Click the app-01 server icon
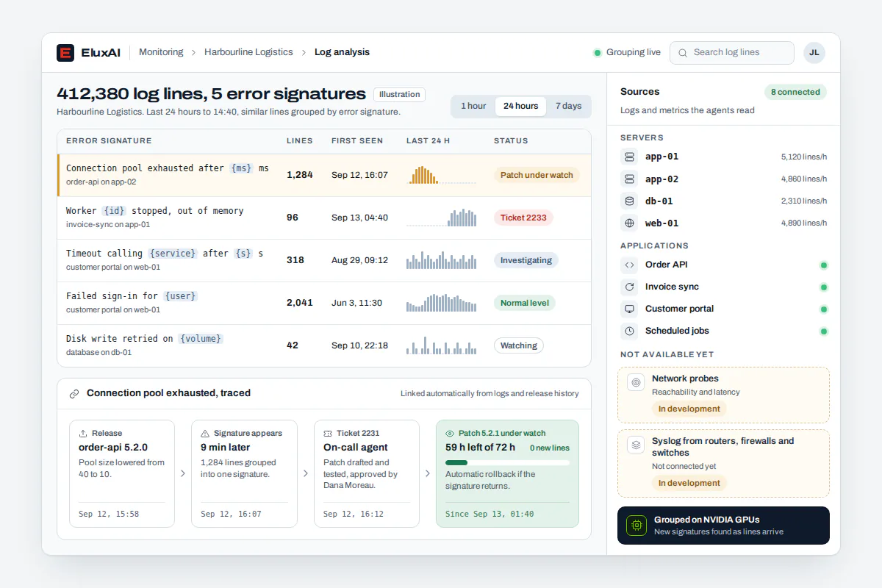The height and width of the screenshot is (588, 882). [x=629, y=157]
